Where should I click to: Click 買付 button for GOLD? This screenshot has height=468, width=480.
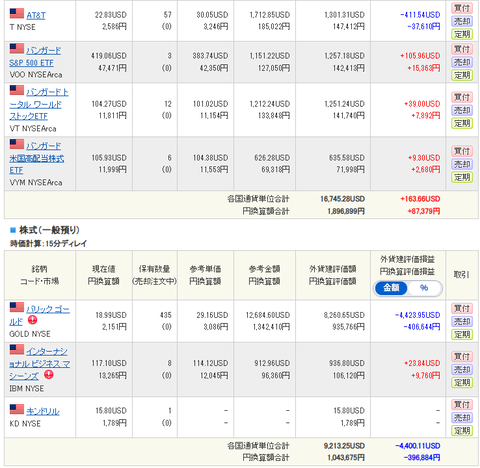[x=462, y=309]
